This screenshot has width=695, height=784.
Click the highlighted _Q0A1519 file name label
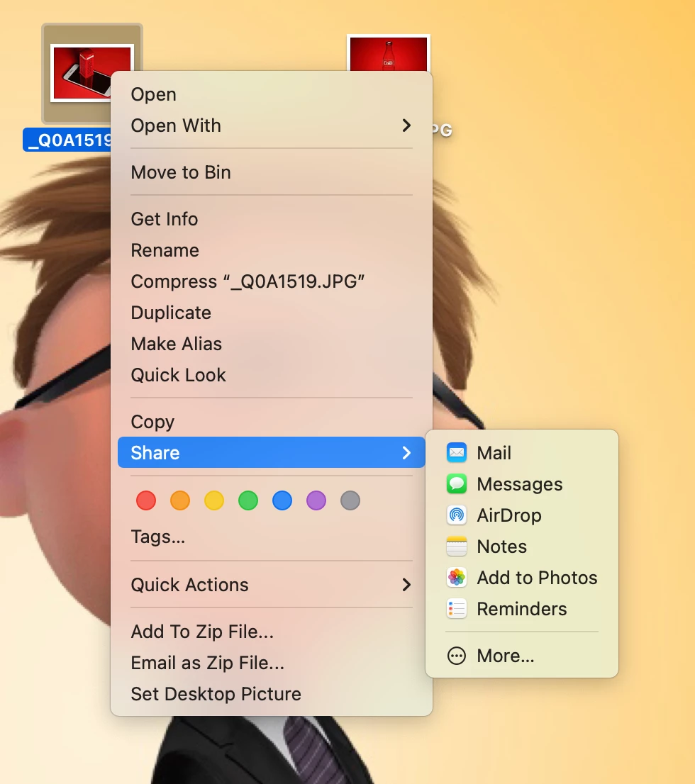tap(67, 140)
